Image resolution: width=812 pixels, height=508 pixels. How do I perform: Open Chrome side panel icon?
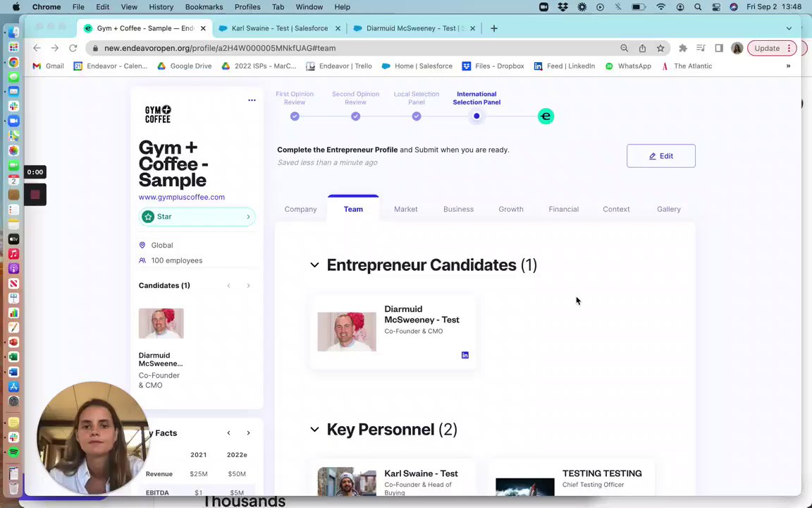pos(719,48)
